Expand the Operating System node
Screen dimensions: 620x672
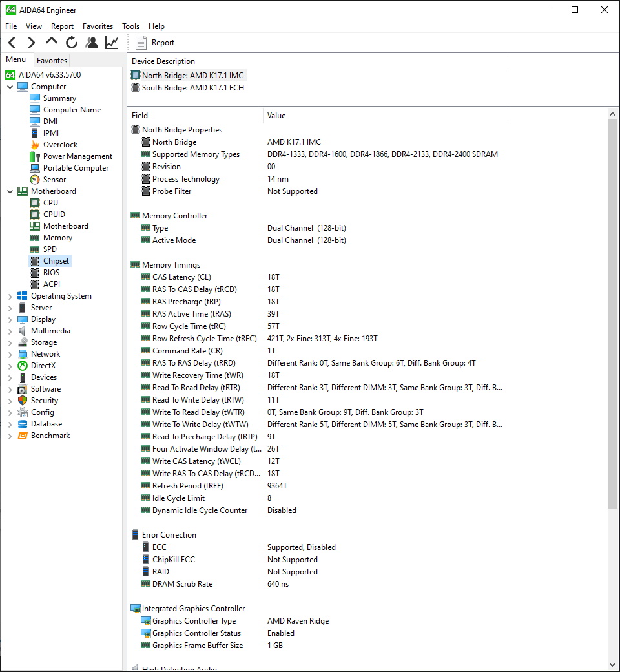click(x=10, y=296)
